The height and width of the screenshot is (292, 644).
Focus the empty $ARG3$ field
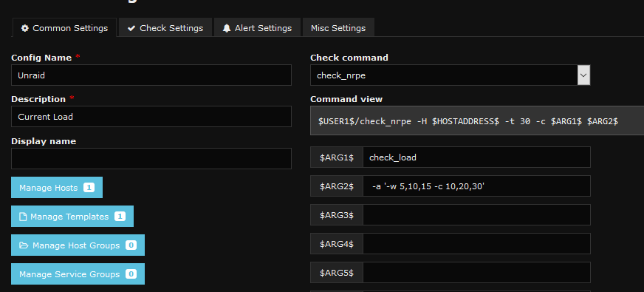[x=476, y=215]
